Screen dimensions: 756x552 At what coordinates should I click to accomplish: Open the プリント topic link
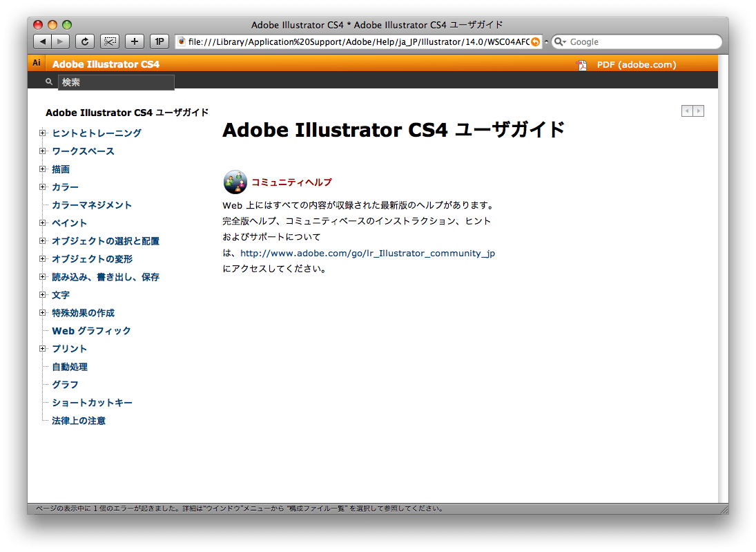[70, 349]
